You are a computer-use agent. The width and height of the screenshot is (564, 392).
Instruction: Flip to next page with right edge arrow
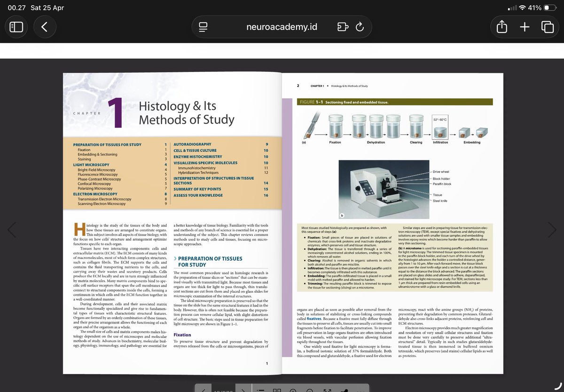tap(552, 230)
